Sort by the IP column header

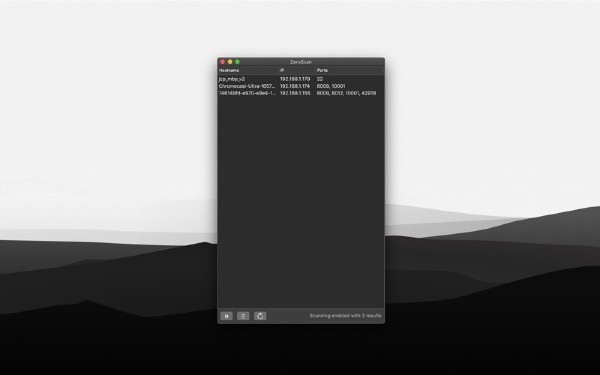297,70
